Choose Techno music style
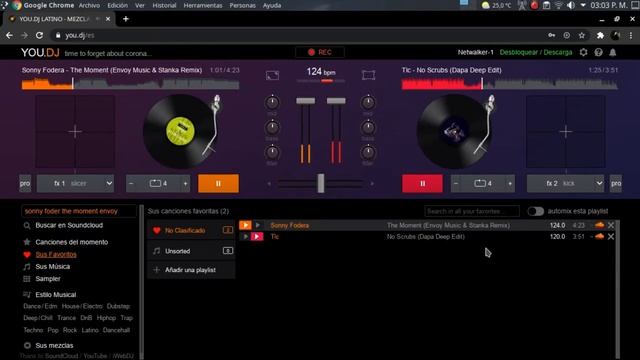 point(33,330)
